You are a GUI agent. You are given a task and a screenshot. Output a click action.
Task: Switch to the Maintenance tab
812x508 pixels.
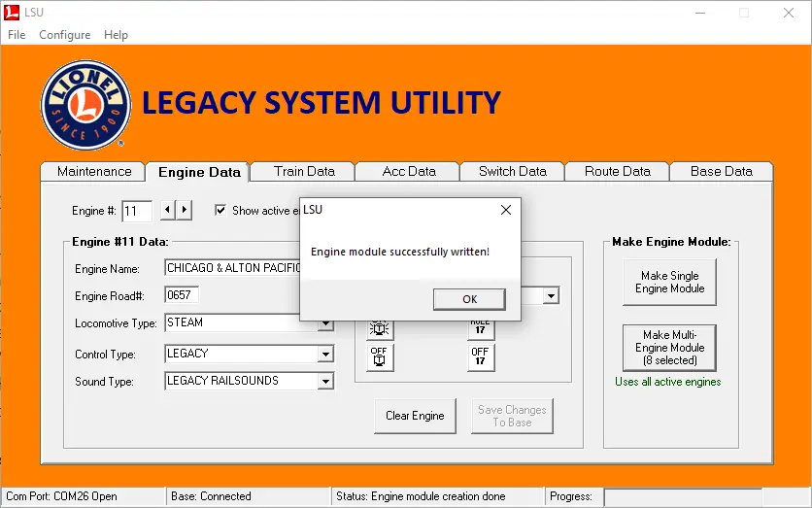click(x=94, y=171)
